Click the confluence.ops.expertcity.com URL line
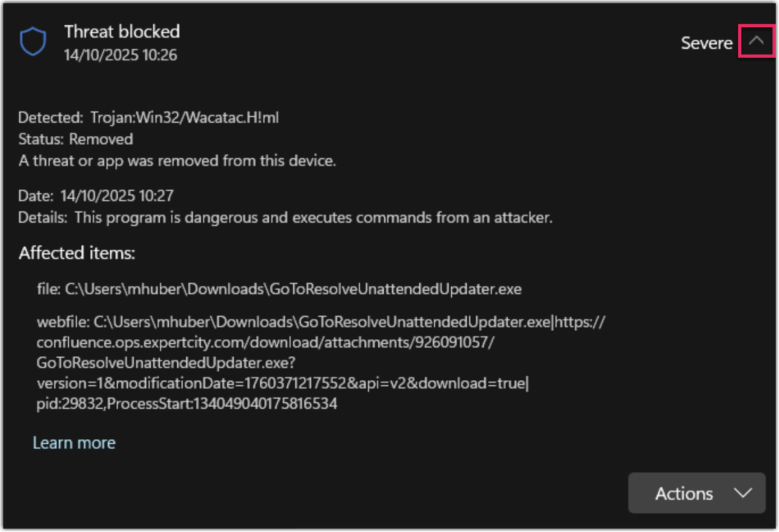This screenshot has width=779, height=532. tap(266, 343)
